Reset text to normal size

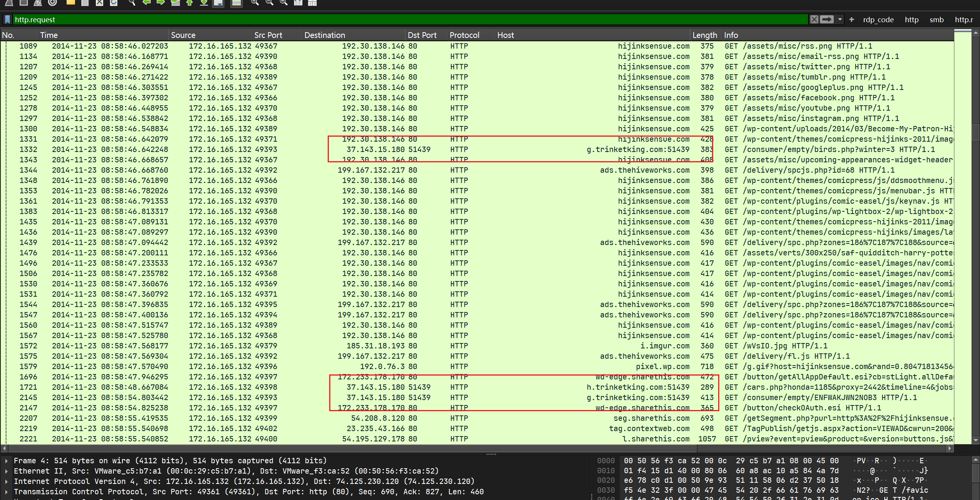point(284,3)
